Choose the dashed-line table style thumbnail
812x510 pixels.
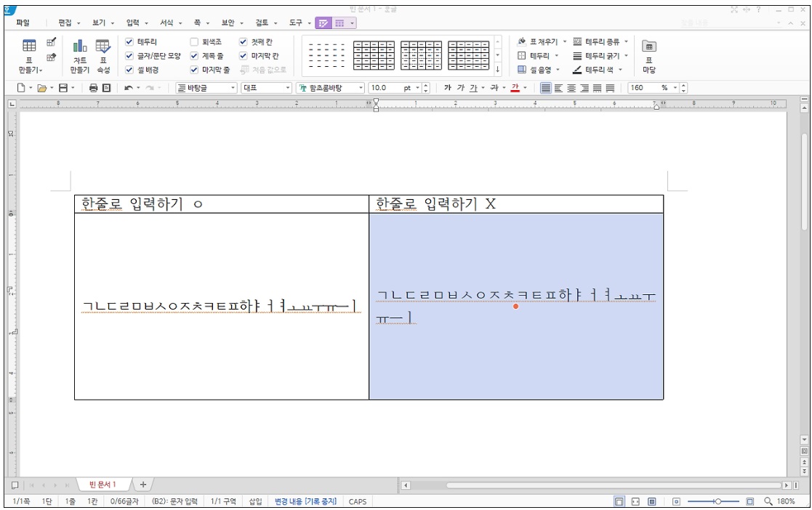pyautogui.click(x=326, y=55)
